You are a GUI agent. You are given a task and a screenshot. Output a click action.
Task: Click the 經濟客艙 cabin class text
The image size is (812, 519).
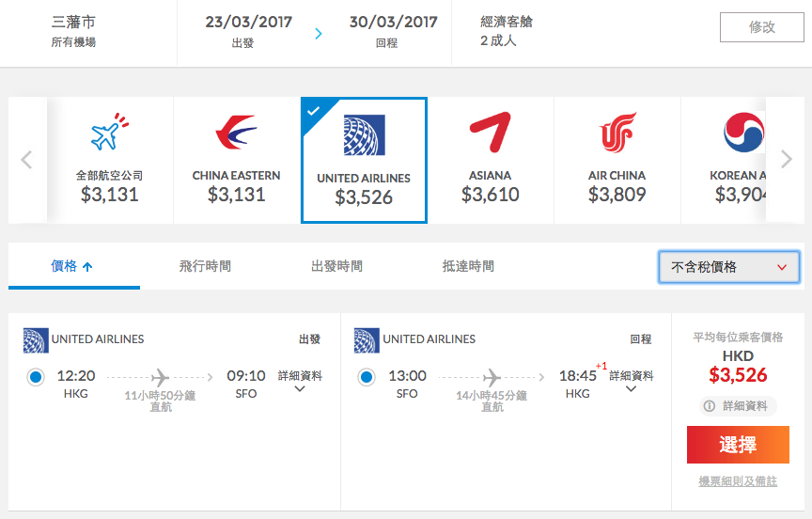tap(506, 22)
